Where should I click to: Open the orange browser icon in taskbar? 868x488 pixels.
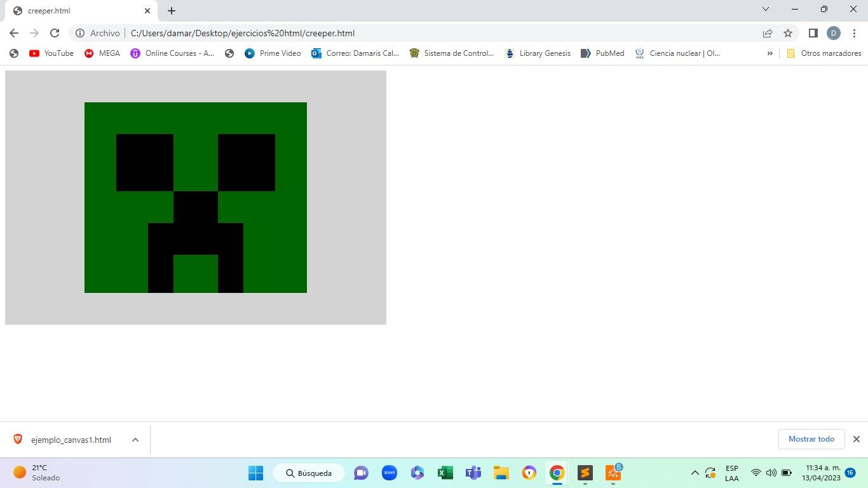(529, 473)
